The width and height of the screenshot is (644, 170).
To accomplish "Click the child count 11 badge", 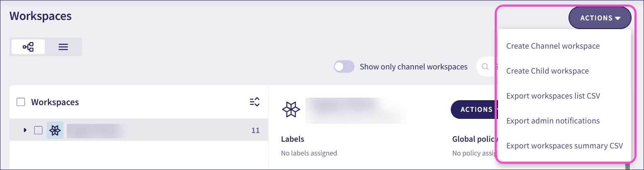I will [255, 130].
